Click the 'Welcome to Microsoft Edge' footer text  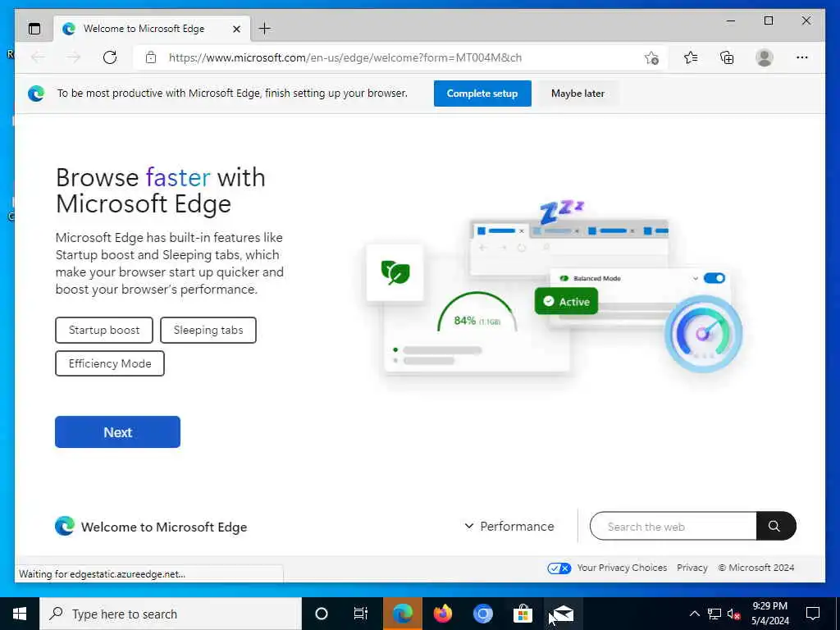(x=164, y=527)
